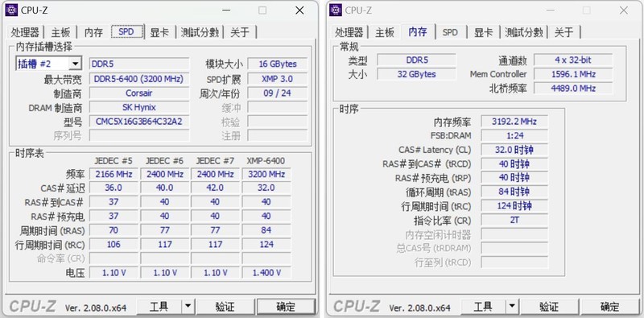Click the XMP 3.0 SPD extension field
Viewport: 644px width, 318px height.
click(277, 79)
